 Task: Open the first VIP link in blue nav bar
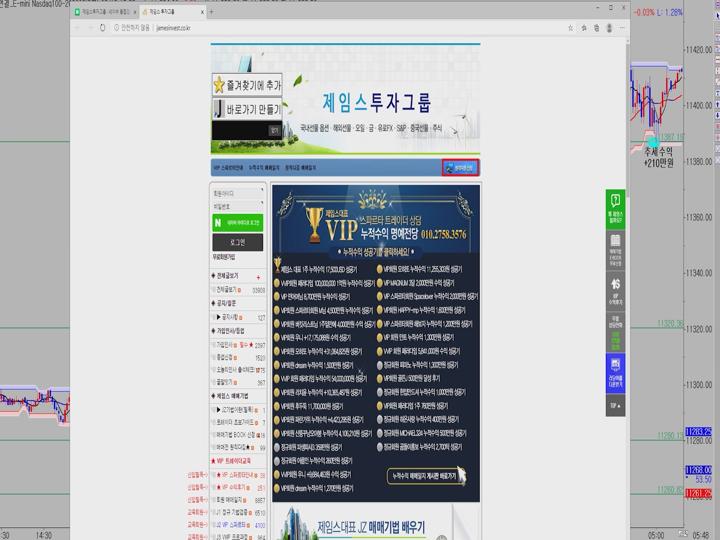(x=229, y=168)
